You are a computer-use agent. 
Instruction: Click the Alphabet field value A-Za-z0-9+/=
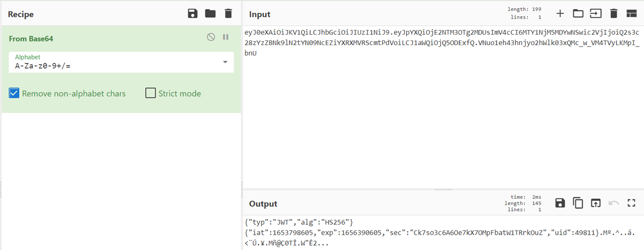(x=43, y=66)
